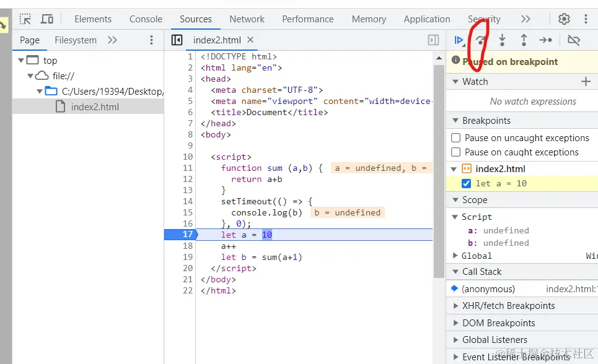This screenshot has width=598, height=364.
Task: Show more navigator tabs next to Filesystem
Action: coord(112,40)
